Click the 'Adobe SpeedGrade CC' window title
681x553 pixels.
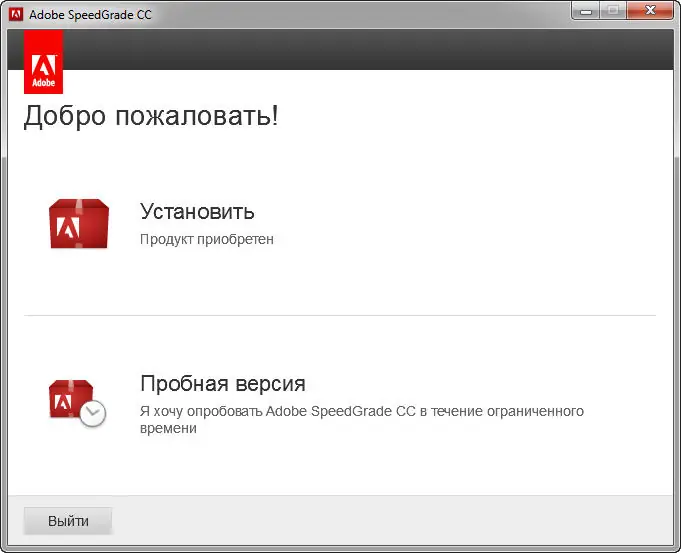90,15
